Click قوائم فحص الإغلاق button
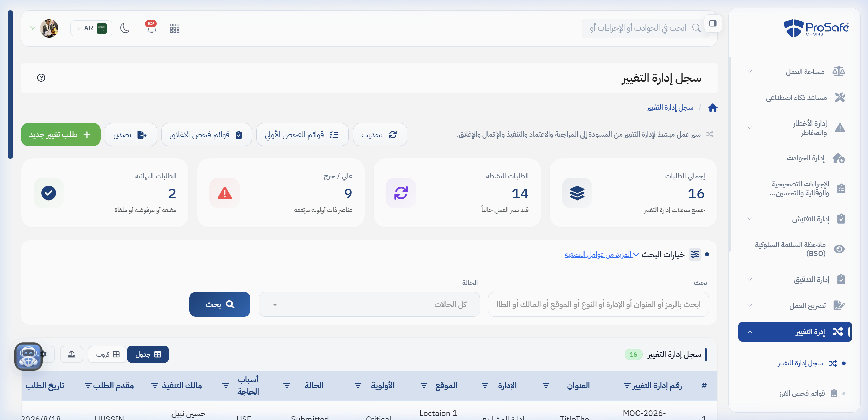868x420 pixels. [207, 135]
